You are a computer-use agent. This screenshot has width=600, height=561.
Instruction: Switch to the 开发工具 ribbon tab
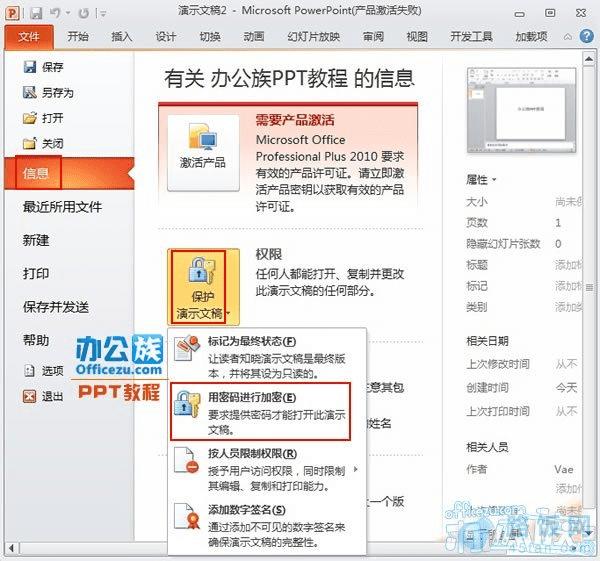pyautogui.click(x=471, y=37)
